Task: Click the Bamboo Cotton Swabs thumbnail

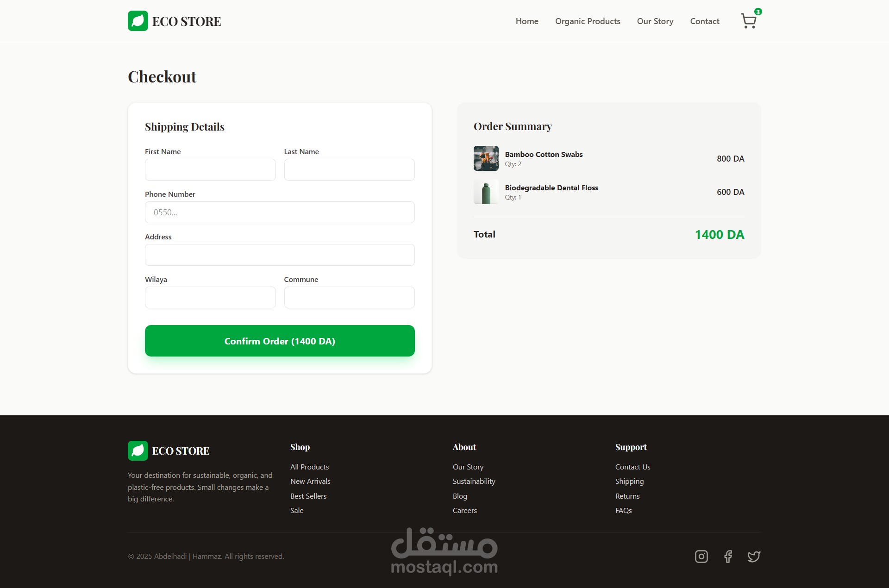Action: [486, 158]
